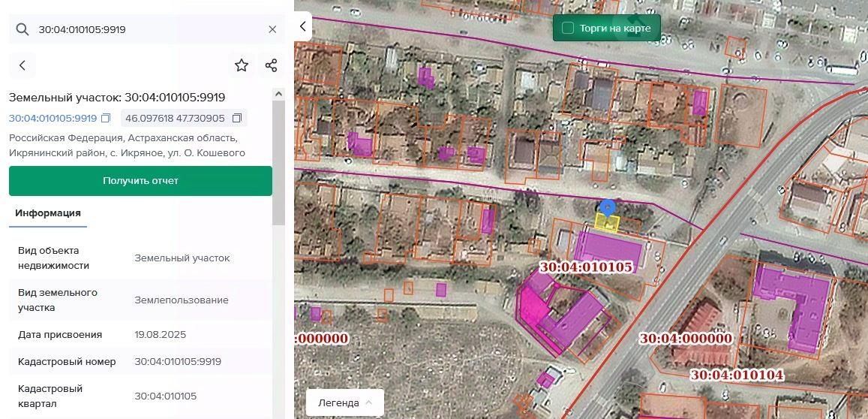Clear the search field with X
Image resolution: width=868 pixels, height=419 pixels.
272,29
